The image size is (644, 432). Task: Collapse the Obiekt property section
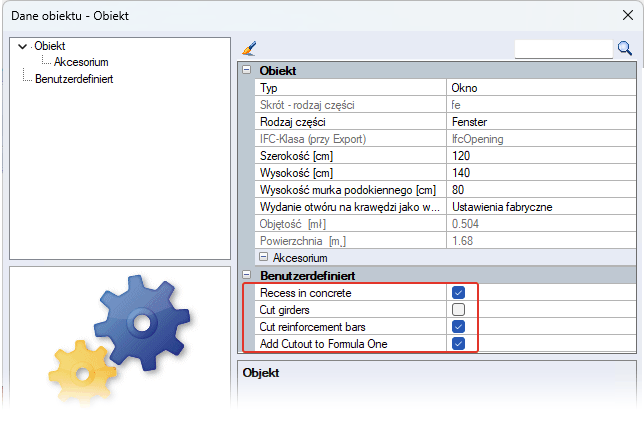tap(247, 71)
